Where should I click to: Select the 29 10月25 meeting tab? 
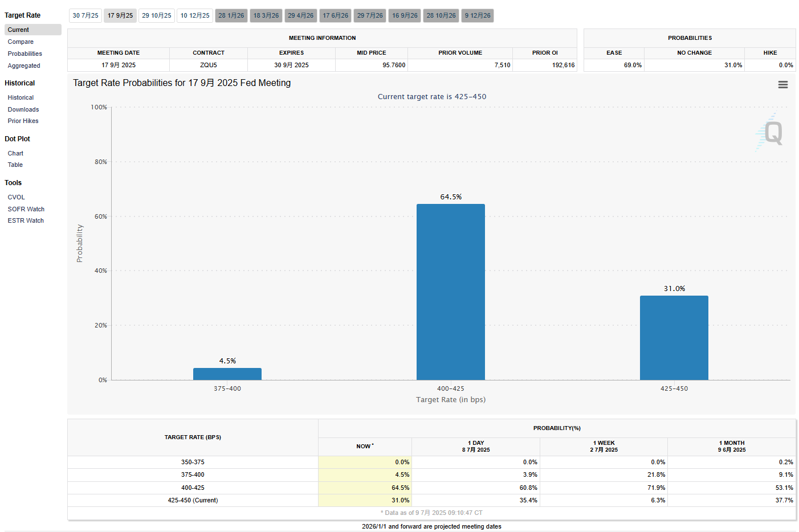coord(157,15)
